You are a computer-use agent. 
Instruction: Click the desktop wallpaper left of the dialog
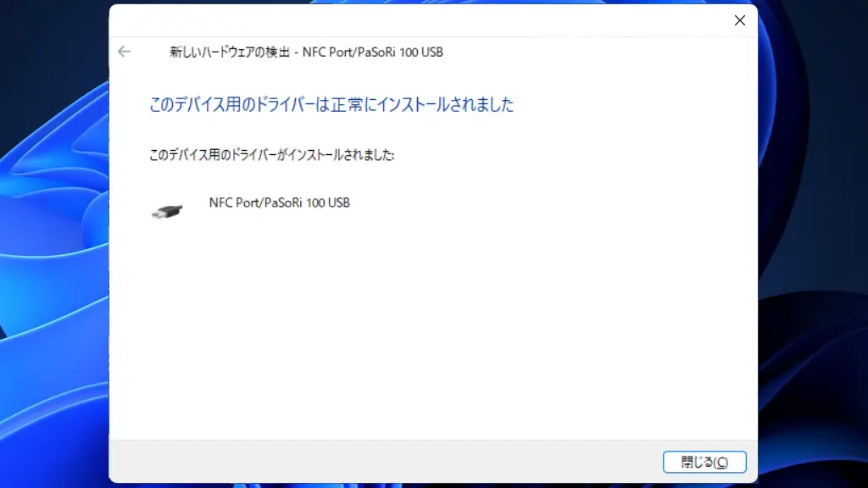pos(51,254)
